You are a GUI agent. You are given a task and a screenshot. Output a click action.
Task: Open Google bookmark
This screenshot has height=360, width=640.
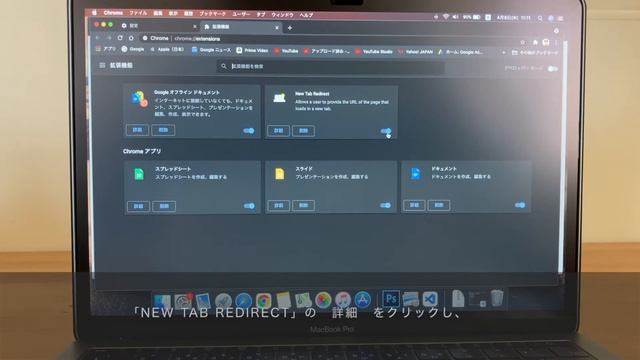[x=133, y=49]
